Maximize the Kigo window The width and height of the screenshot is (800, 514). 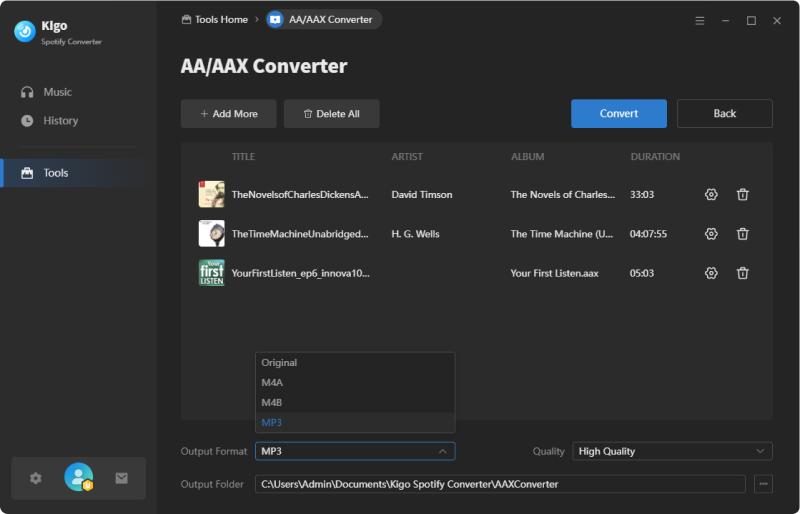click(751, 20)
